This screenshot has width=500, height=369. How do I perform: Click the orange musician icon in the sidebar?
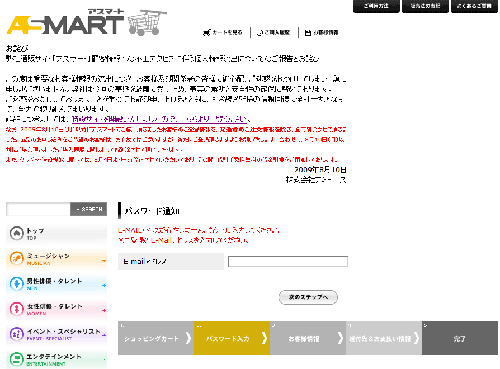(x=16, y=258)
